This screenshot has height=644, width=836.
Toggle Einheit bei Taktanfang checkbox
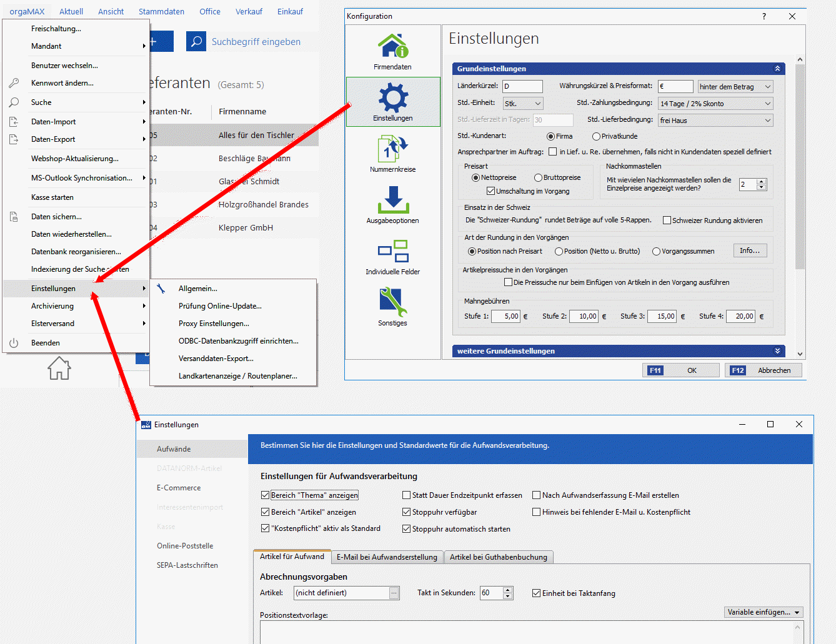click(536, 593)
